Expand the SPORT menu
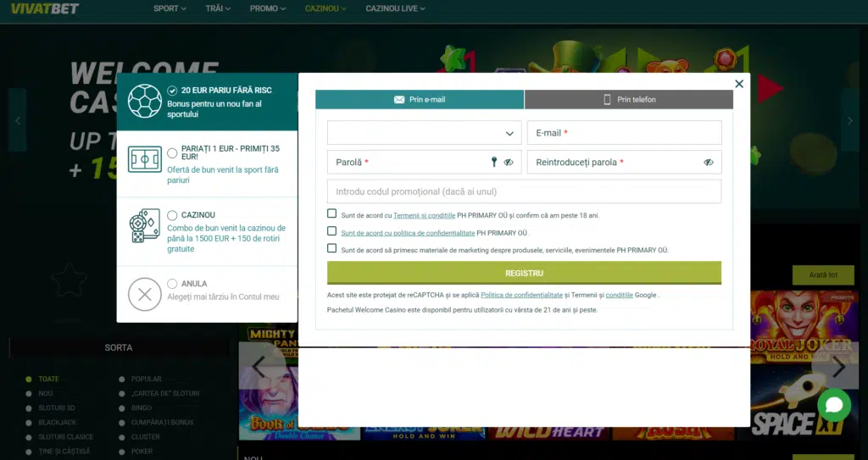The height and width of the screenshot is (460, 868). coord(170,8)
